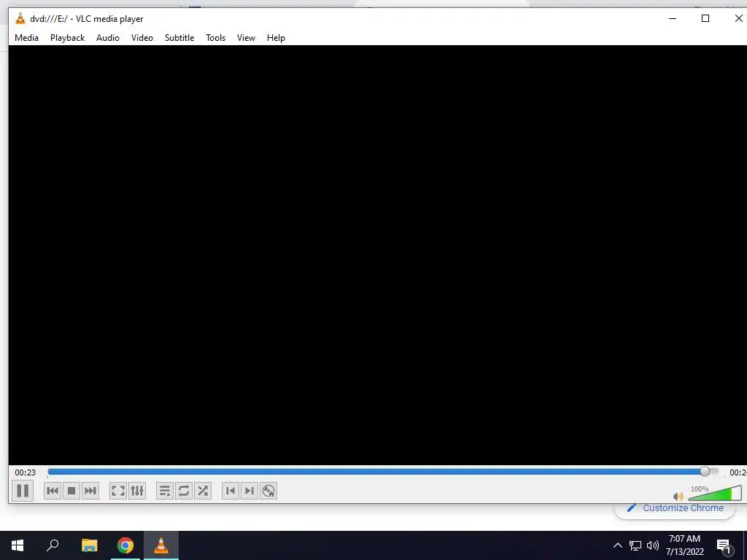Click elapsed time 00:23 label
747x560 pixels.
pos(26,472)
